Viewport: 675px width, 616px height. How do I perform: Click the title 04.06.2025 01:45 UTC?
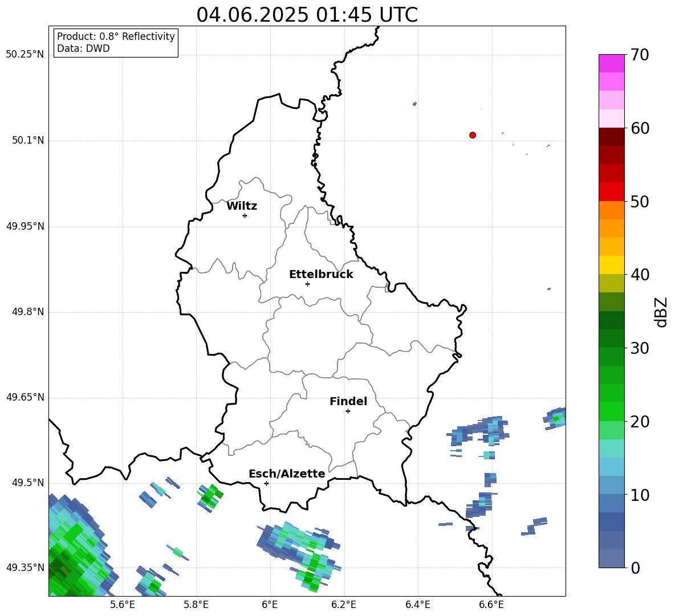point(307,15)
